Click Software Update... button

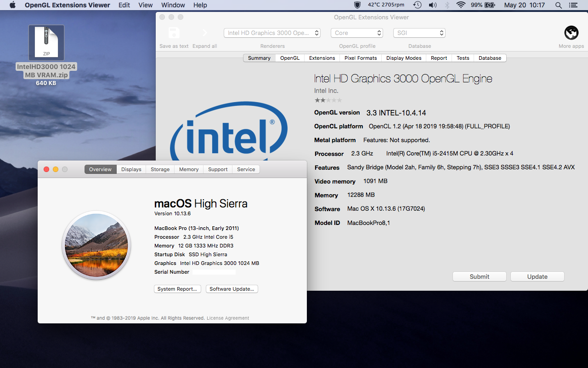(232, 289)
